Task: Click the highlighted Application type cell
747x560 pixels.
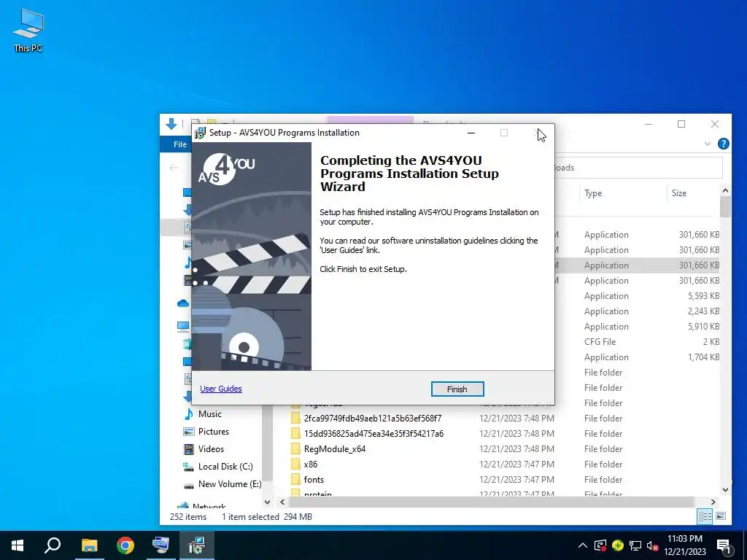Action: 606,265
